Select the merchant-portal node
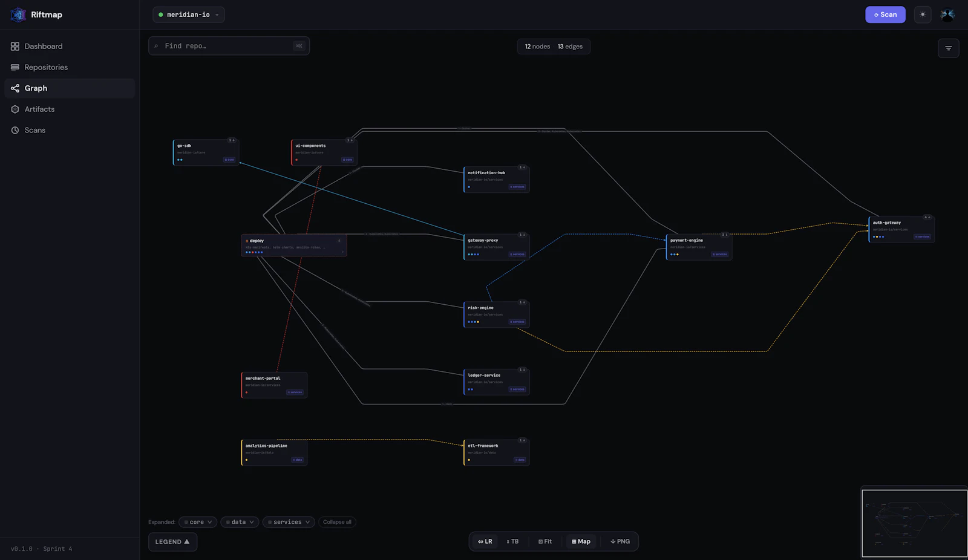This screenshot has height=560, width=968. (x=274, y=385)
